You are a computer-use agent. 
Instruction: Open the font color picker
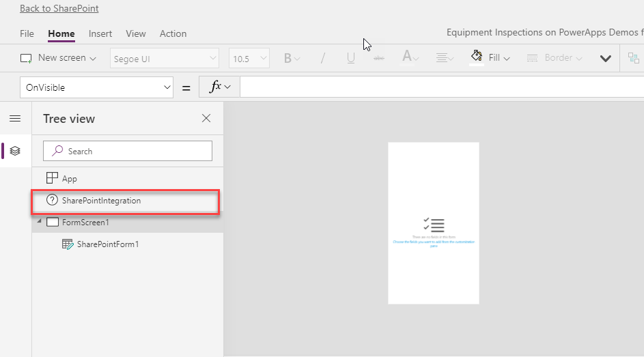[x=410, y=57]
